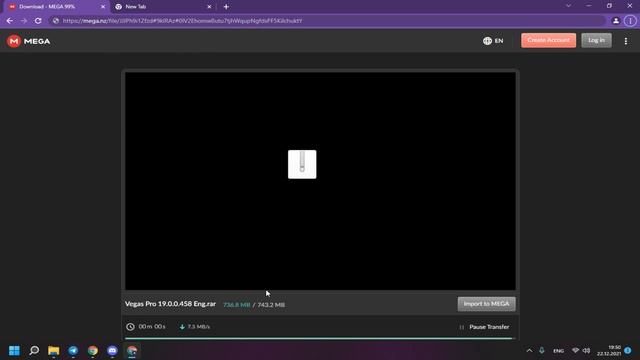Open the ENG input language switcher
Viewport: 640px width, 360px height.
tap(558, 351)
